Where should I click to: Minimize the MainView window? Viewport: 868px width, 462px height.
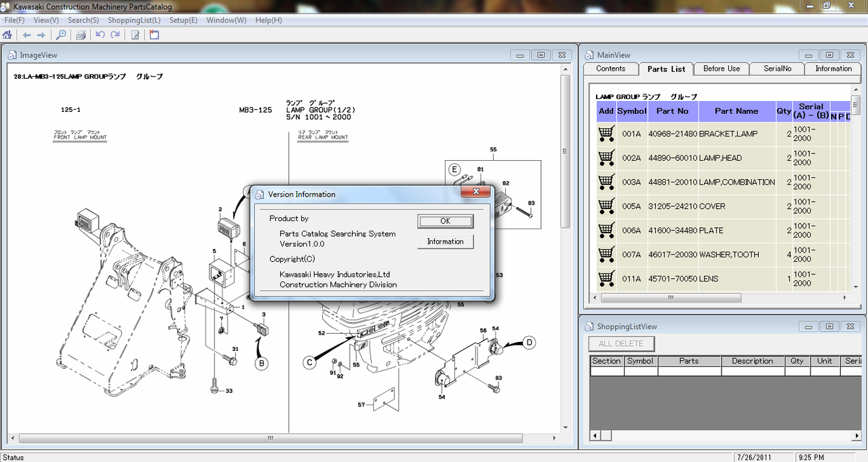pos(808,55)
